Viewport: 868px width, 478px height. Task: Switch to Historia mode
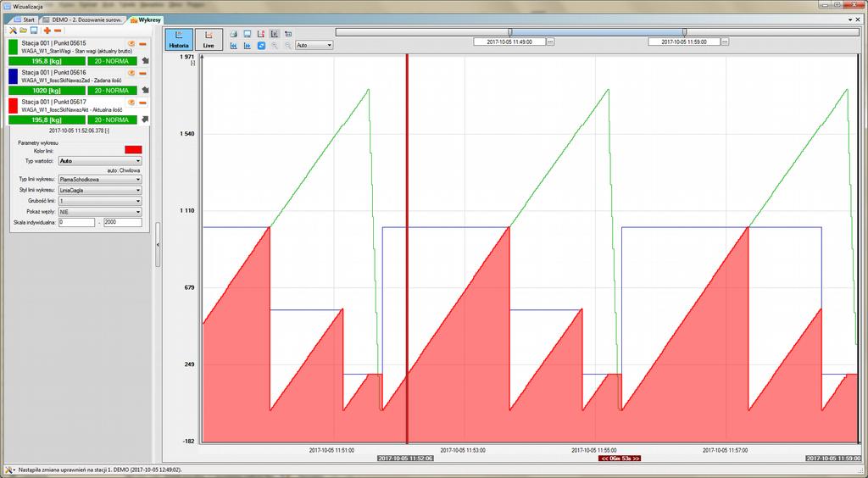click(x=179, y=39)
